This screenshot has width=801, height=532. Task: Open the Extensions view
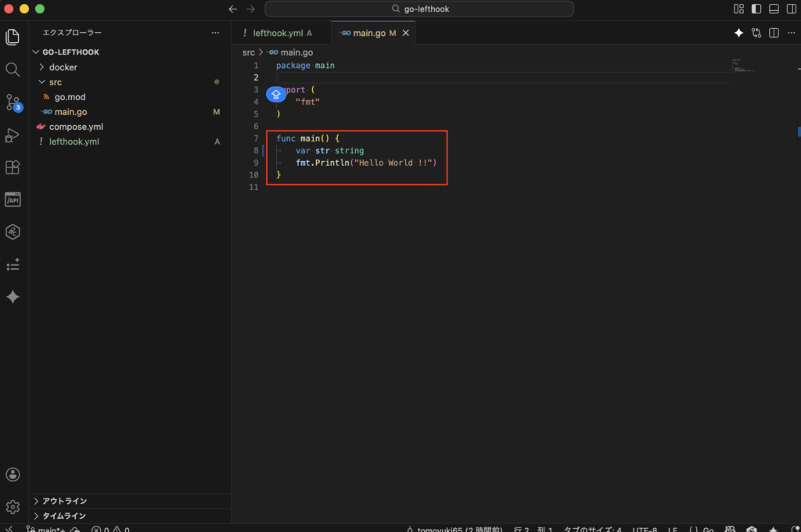13,167
